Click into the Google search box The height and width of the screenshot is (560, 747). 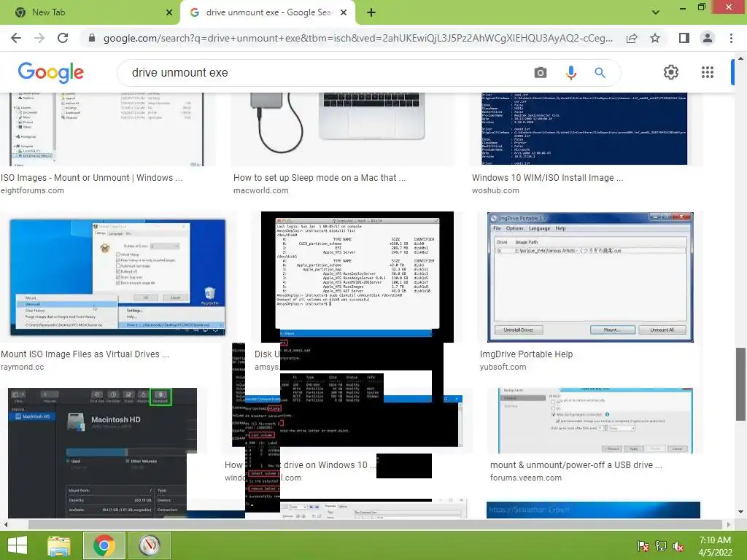point(329,72)
